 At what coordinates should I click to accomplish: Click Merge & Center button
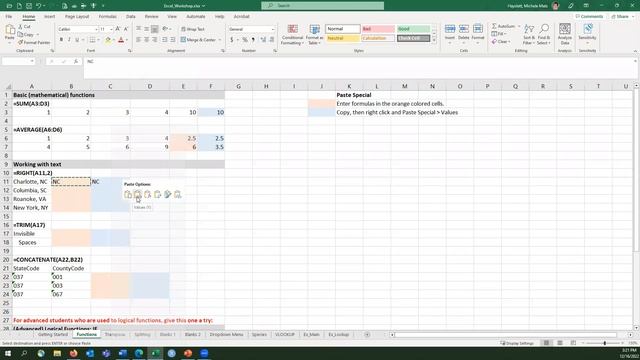coord(198,40)
